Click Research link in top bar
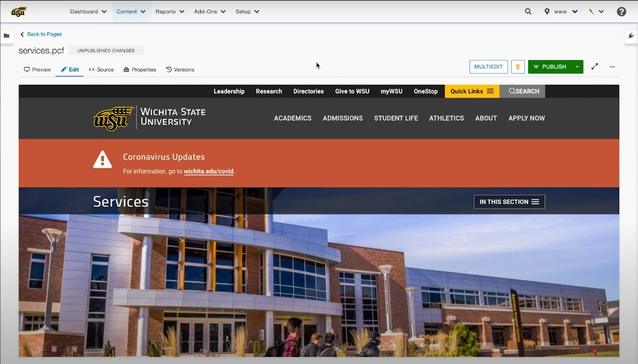This screenshot has width=638, height=364. click(x=269, y=91)
